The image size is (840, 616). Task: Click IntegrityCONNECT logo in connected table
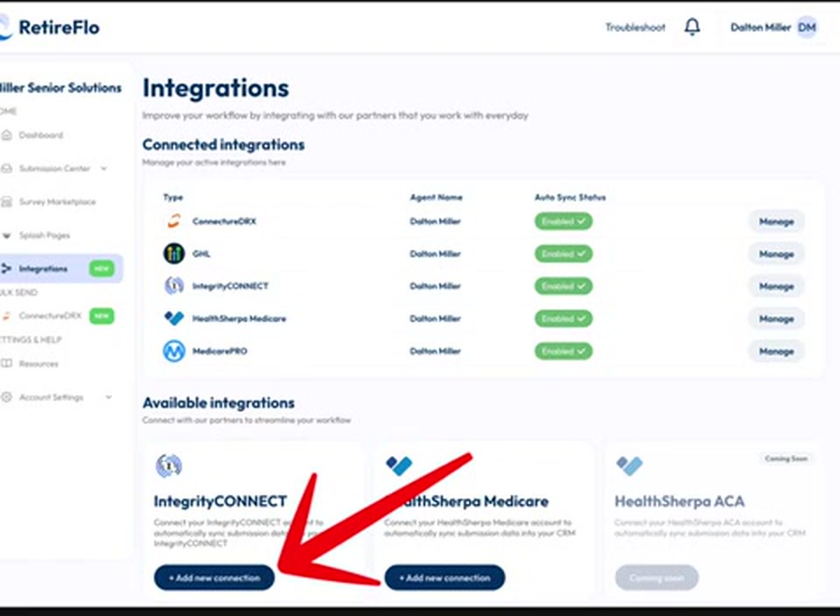click(x=173, y=285)
